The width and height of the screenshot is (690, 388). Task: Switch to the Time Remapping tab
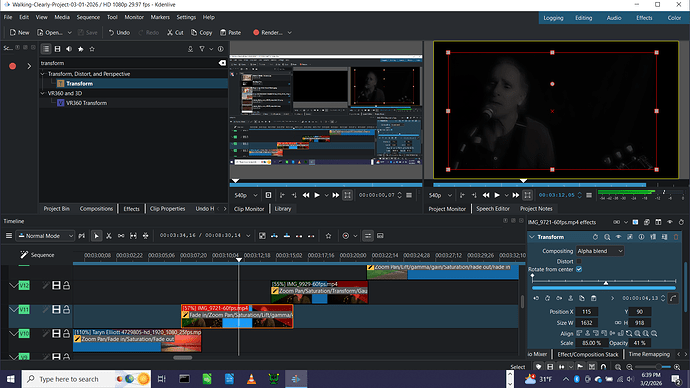click(x=649, y=354)
